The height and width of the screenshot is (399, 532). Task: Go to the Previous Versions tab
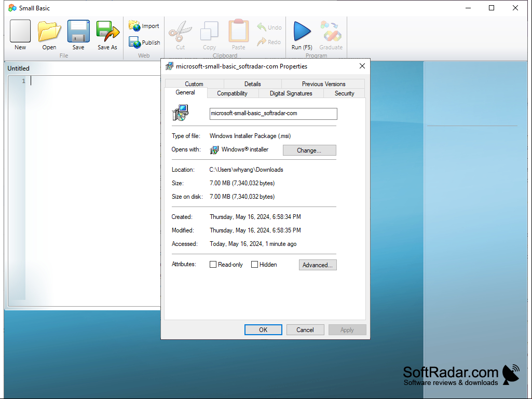pos(323,84)
